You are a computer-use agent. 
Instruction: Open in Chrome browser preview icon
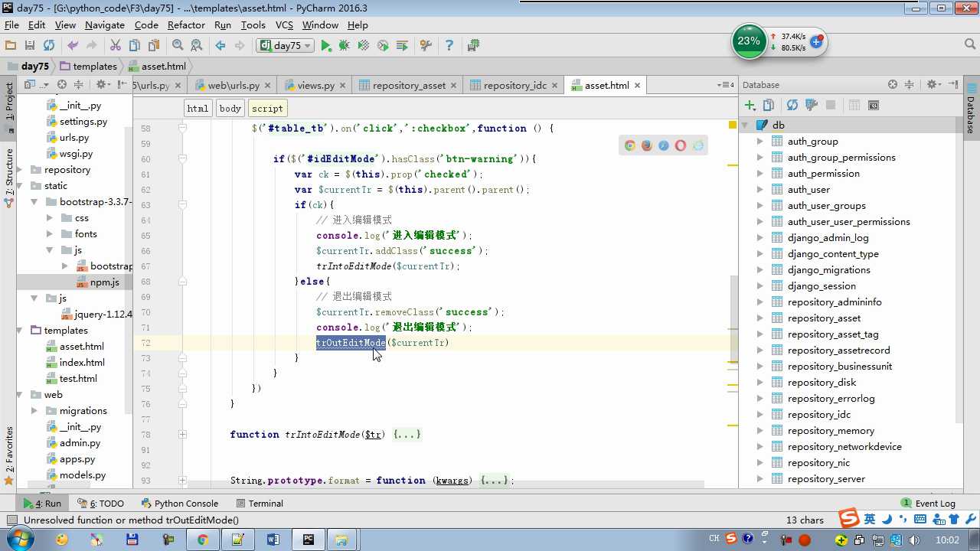coord(630,145)
